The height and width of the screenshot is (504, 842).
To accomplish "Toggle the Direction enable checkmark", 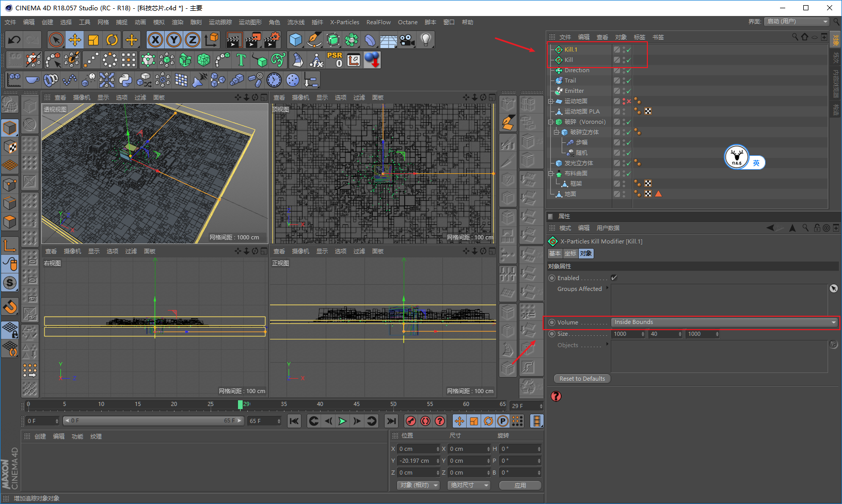I will tap(629, 71).
